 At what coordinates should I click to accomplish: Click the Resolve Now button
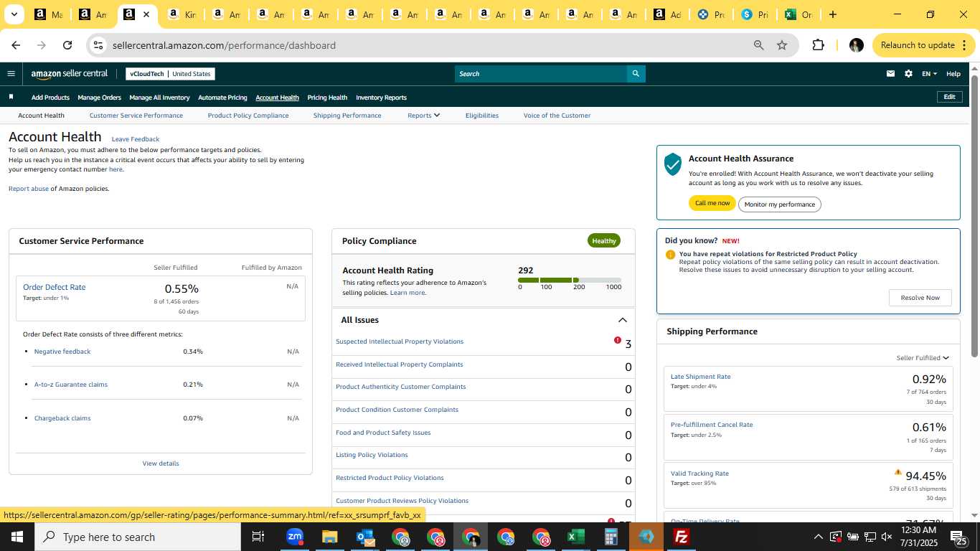tap(920, 298)
